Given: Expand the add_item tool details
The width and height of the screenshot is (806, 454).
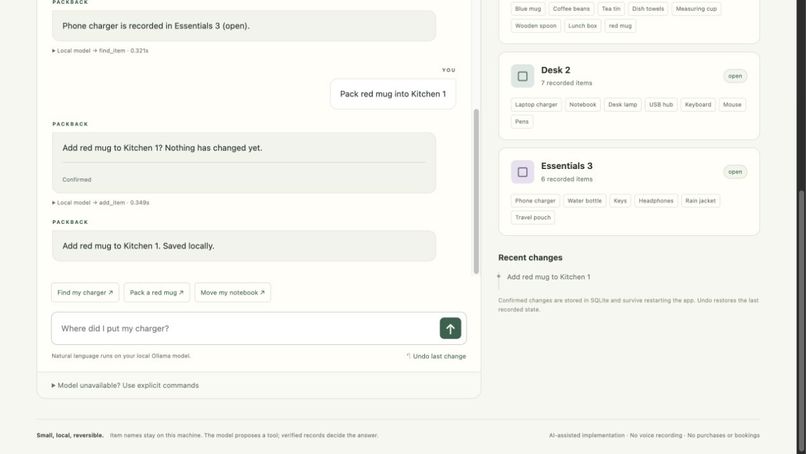Looking at the screenshot, I should point(101,203).
